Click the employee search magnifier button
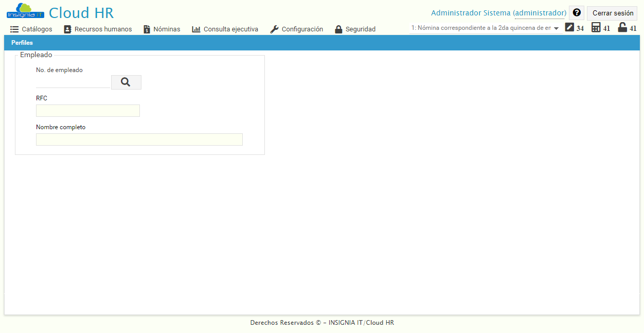This screenshot has height=333, width=644. 126,82
